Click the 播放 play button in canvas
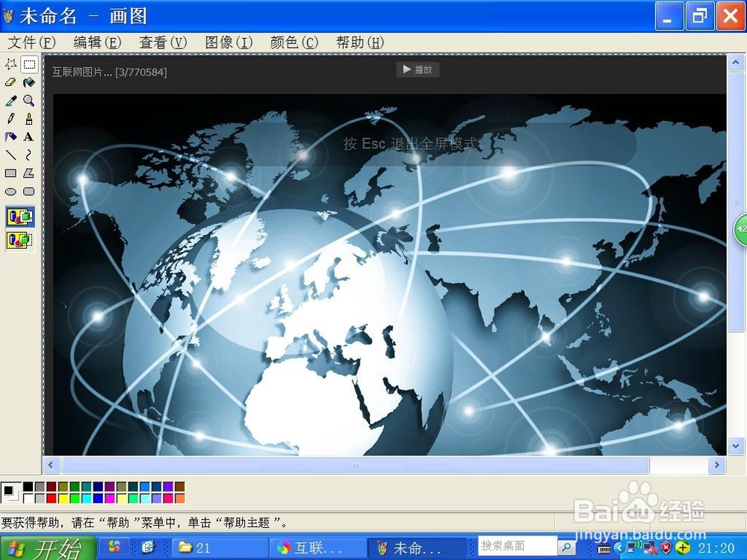 tap(418, 69)
